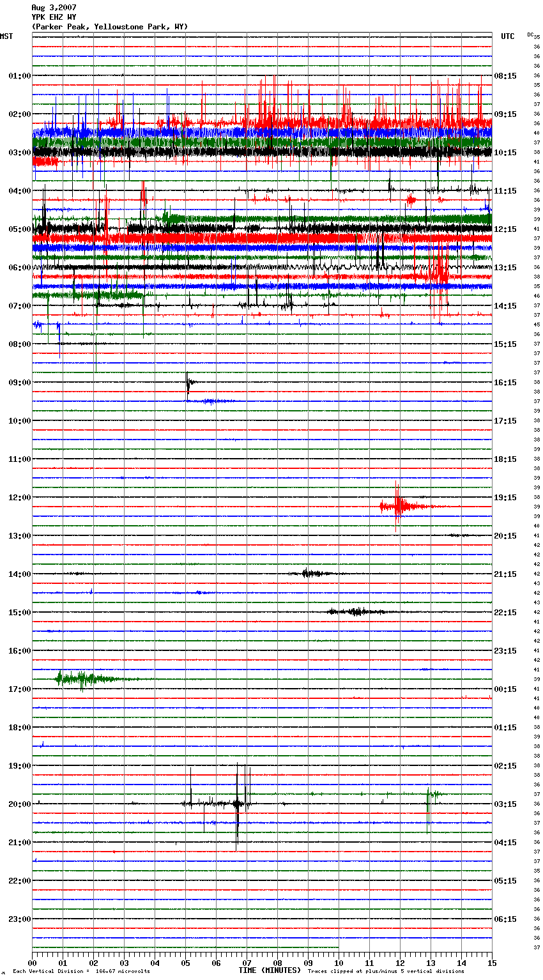Click minute 07 on the bottom axis

(247, 963)
